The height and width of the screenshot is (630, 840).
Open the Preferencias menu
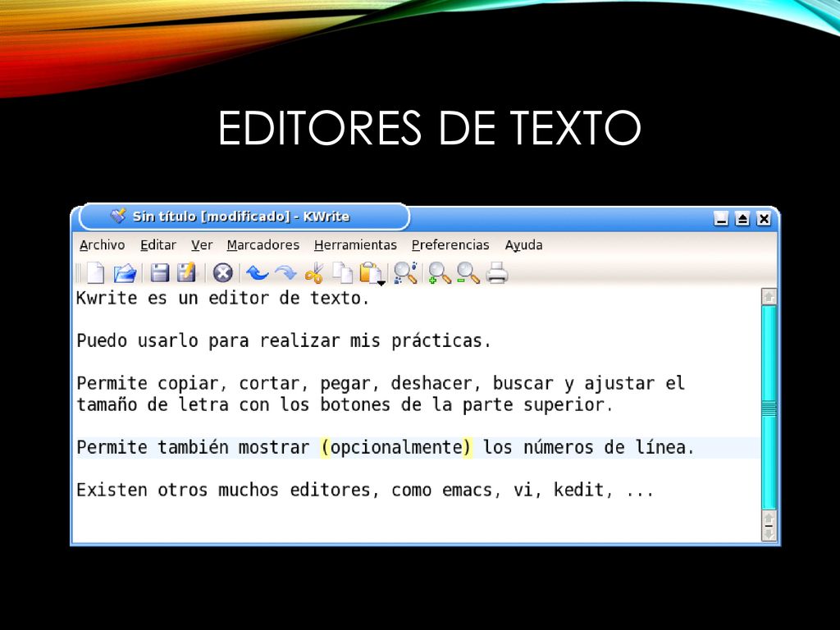point(450,244)
